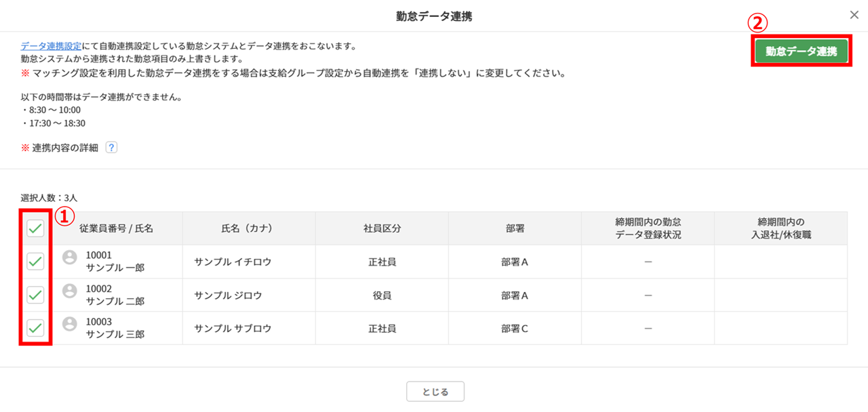This screenshot has height=412, width=868.
Task: Uncheck the checkbox for サンプル 一郎
Action: pos(35,262)
